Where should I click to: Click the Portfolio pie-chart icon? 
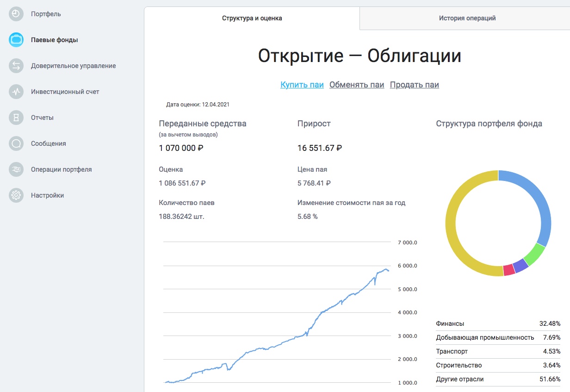pos(16,14)
